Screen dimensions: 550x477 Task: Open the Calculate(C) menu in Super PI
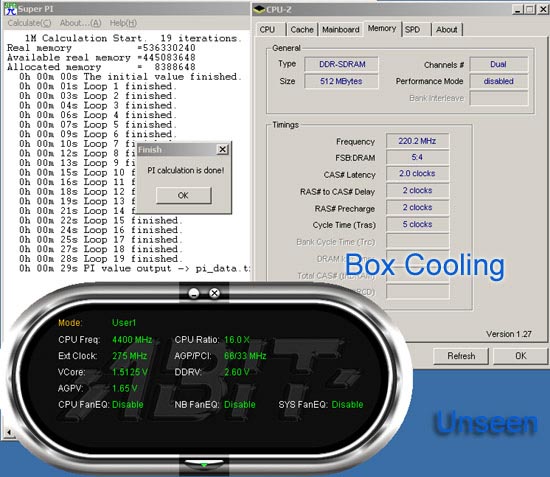[29, 23]
